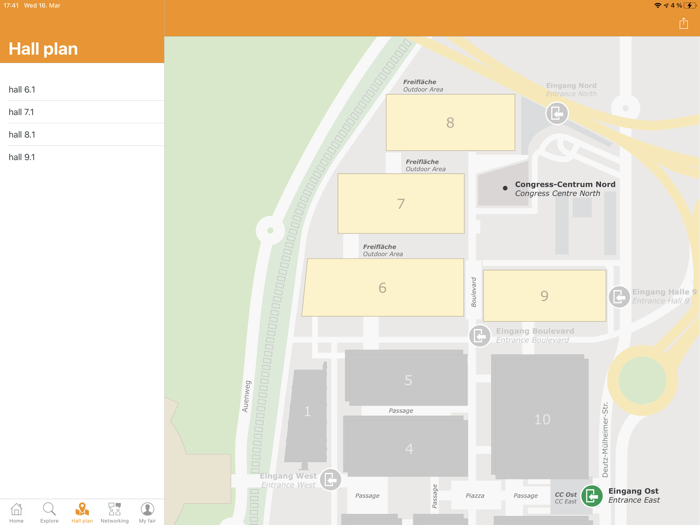The width and height of the screenshot is (700, 525).
Task: Open the Home tab
Action: (17, 512)
